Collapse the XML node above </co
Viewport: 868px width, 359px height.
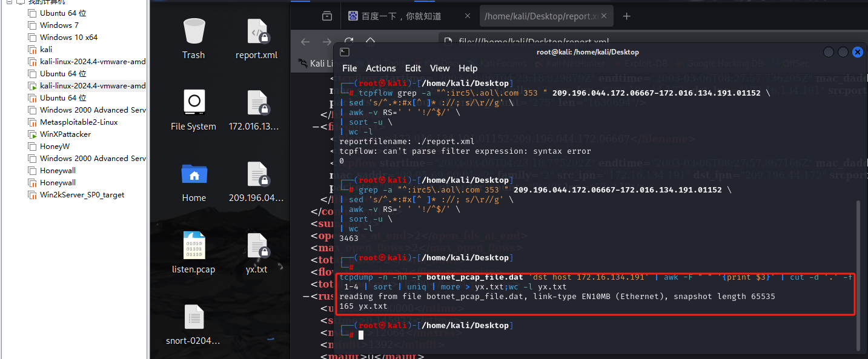[x=316, y=127]
